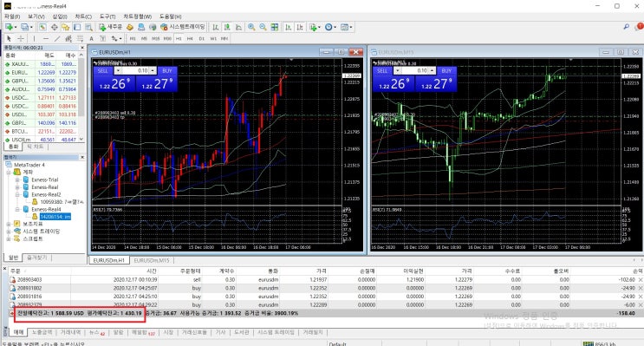Open the Strategy Tester magnifier icon

click(x=88, y=27)
